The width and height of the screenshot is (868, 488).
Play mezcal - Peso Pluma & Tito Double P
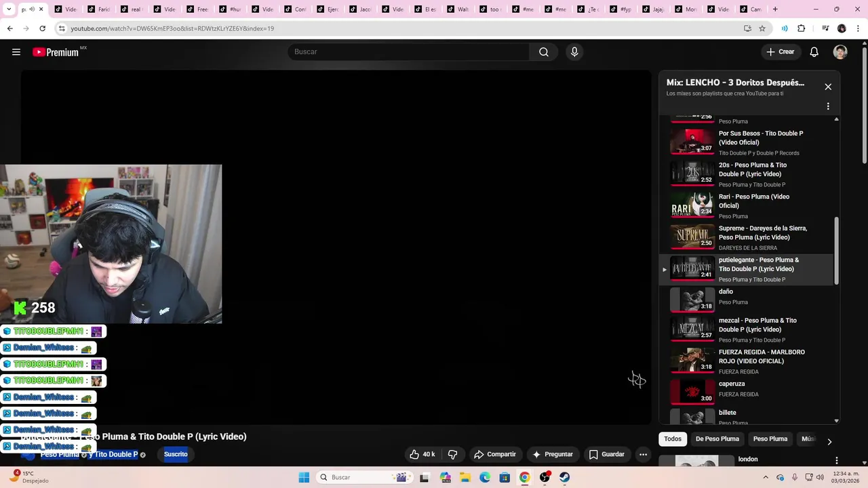point(746,329)
